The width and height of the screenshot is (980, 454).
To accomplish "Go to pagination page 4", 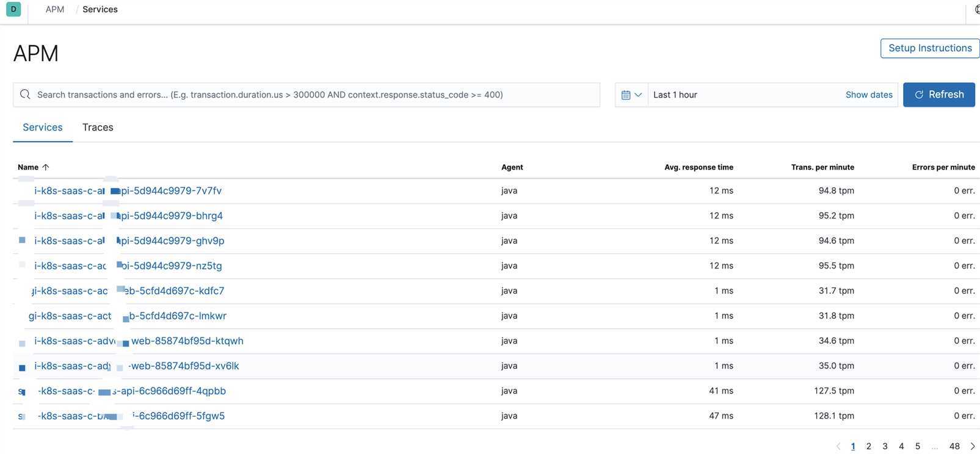I will pos(901,447).
